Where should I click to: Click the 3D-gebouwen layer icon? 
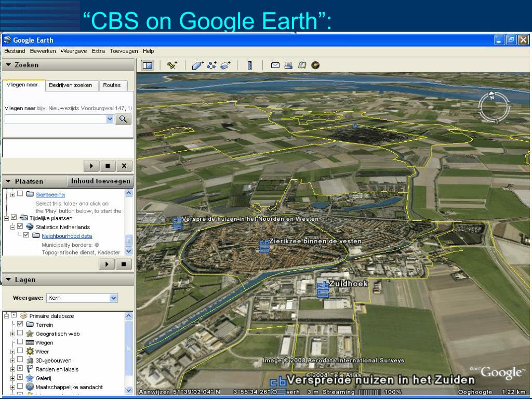pyautogui.click(x=30, y=360)
